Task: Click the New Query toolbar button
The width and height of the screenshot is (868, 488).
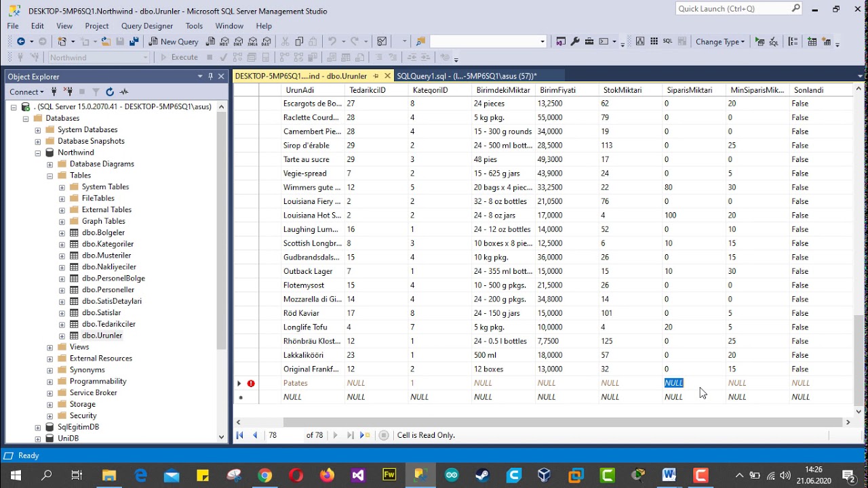Action: coord(174,41)
